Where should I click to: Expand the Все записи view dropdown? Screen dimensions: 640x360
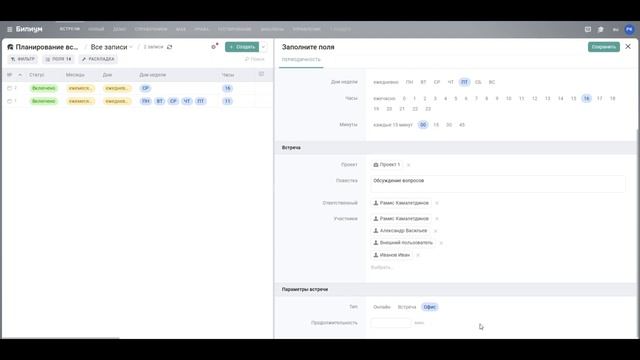coord(111,47)
